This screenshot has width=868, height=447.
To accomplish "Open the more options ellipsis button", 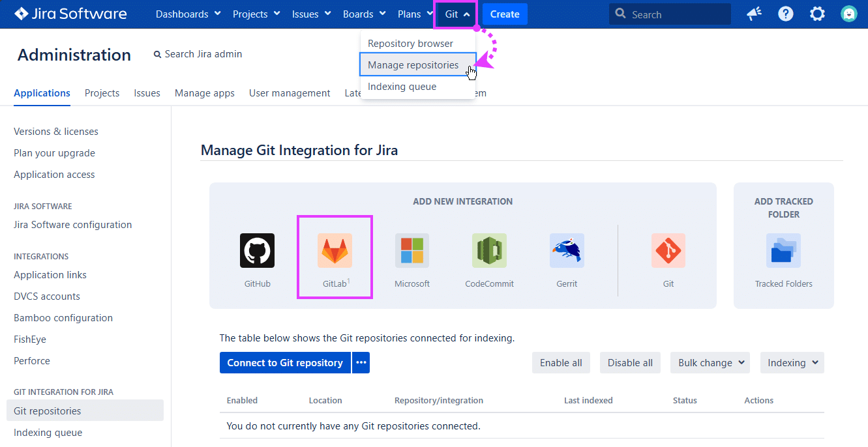I will [x=361, y=363].
